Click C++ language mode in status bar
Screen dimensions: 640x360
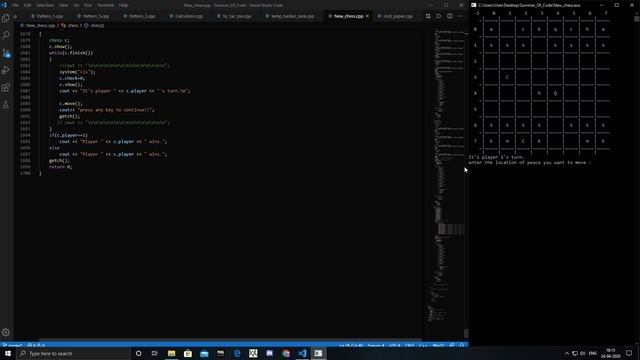tap(423, 346)
